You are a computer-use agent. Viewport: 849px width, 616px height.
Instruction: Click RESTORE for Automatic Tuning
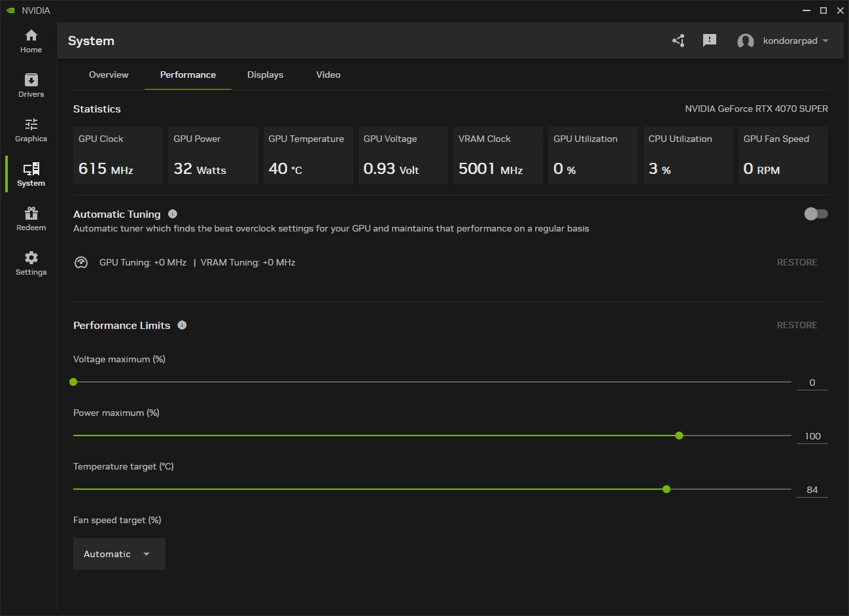(797, 262)
